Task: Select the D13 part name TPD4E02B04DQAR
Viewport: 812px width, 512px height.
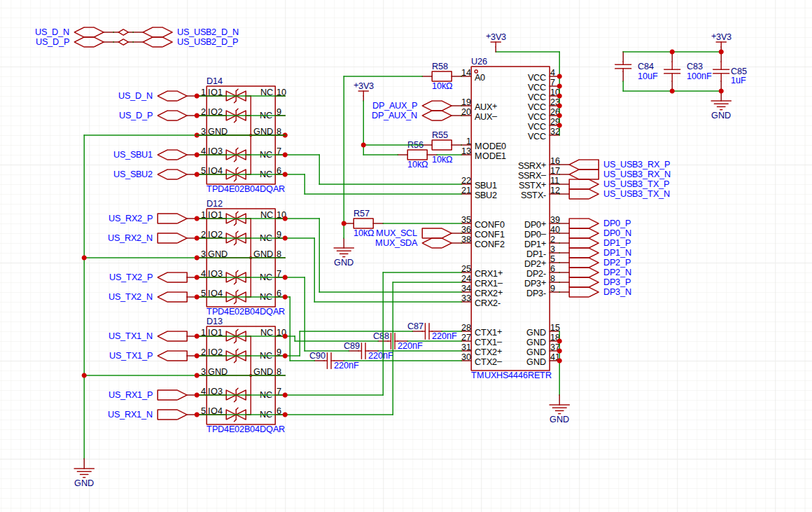Action: pyautogui.click(x=246, y=429)
